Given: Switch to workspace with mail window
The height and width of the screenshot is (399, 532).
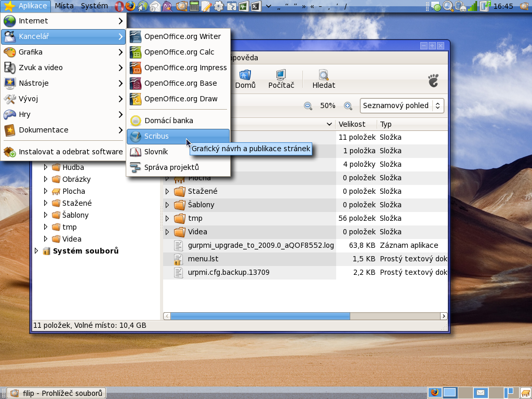Looking at the screenshot, I should coord(481,393).
